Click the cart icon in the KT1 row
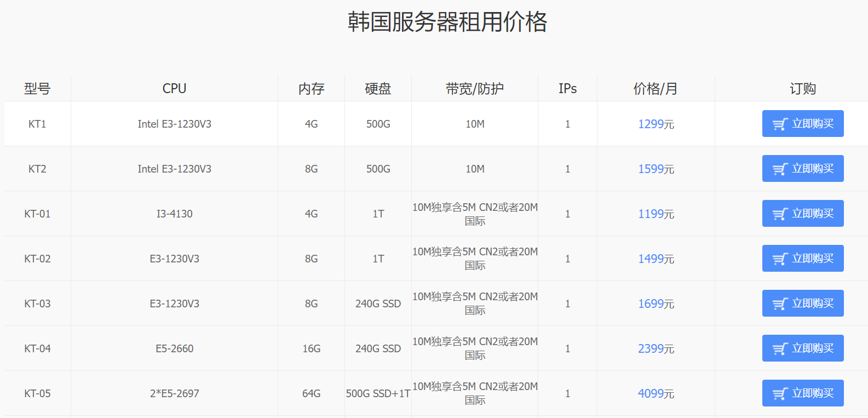The width and height of the screenshot is (868, 418). (x=780, y=124)
